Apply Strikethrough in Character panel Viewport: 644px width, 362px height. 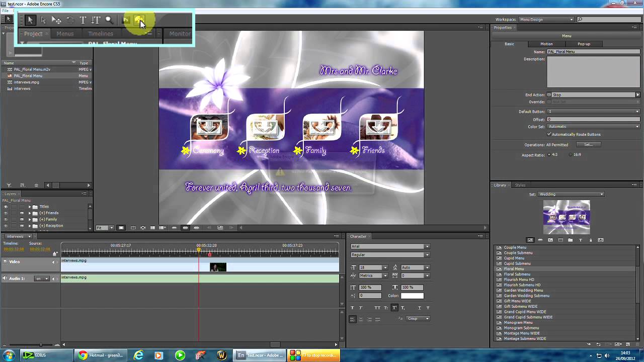[x=428, y=308]
